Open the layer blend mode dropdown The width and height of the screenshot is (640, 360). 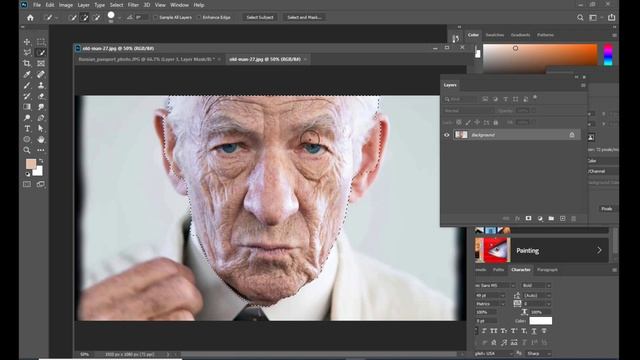click(468, 111)
